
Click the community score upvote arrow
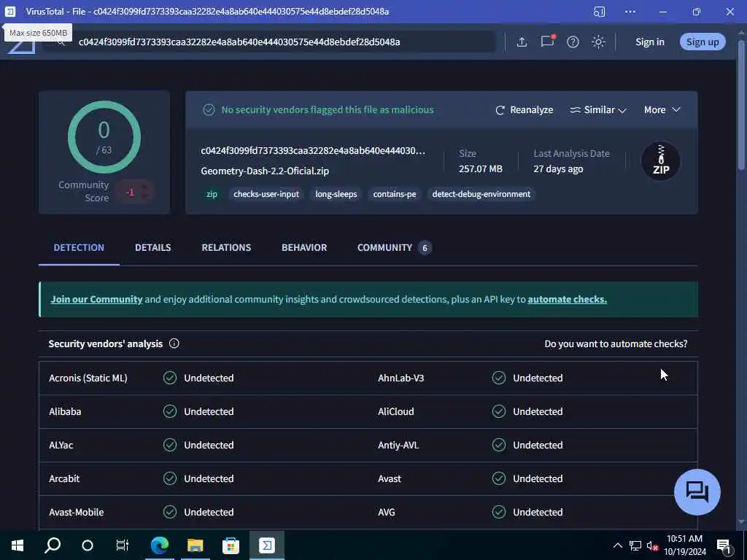[144, 187]
